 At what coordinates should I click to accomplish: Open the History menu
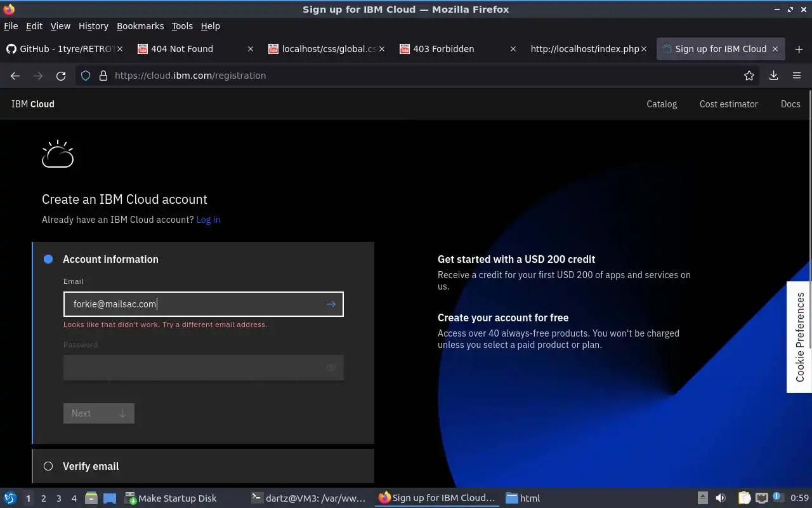click(93, 26)
